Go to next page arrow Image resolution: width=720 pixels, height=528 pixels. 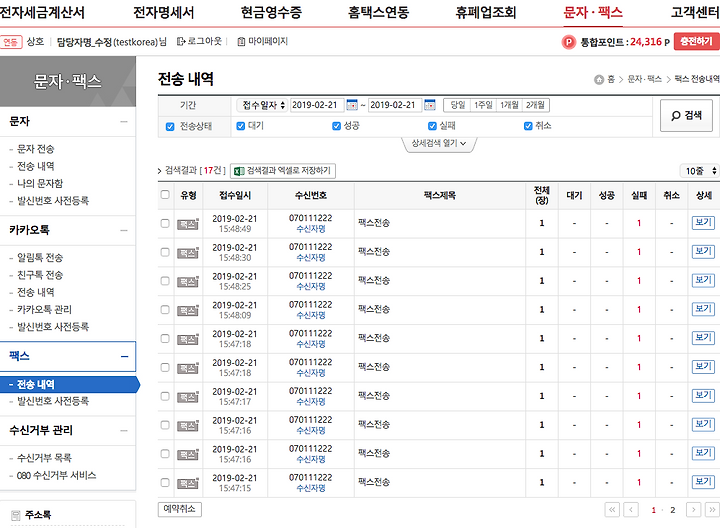pyautogui.click(x=693, y=510)
